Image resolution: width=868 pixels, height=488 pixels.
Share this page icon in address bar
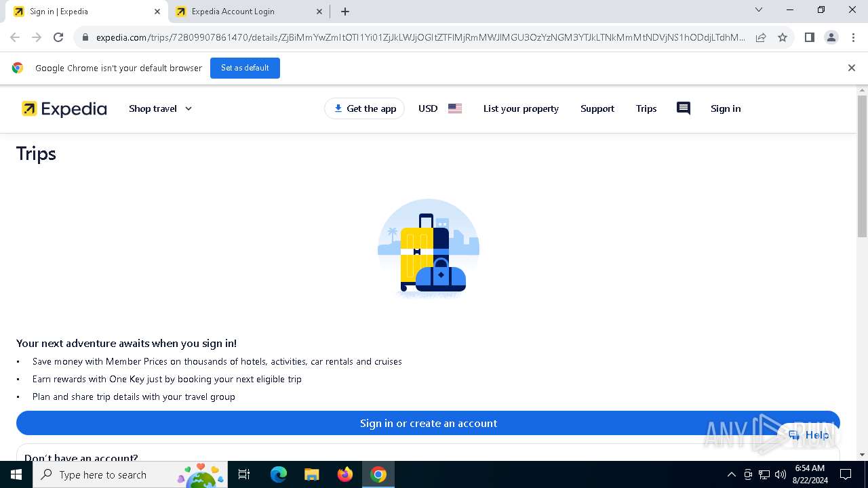tap(761, 38)
